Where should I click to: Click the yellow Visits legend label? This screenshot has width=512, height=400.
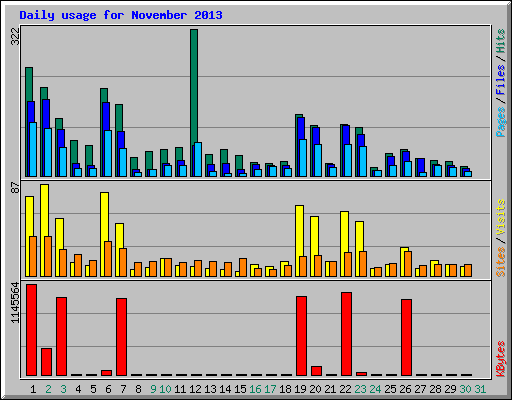tap(501, 217)
